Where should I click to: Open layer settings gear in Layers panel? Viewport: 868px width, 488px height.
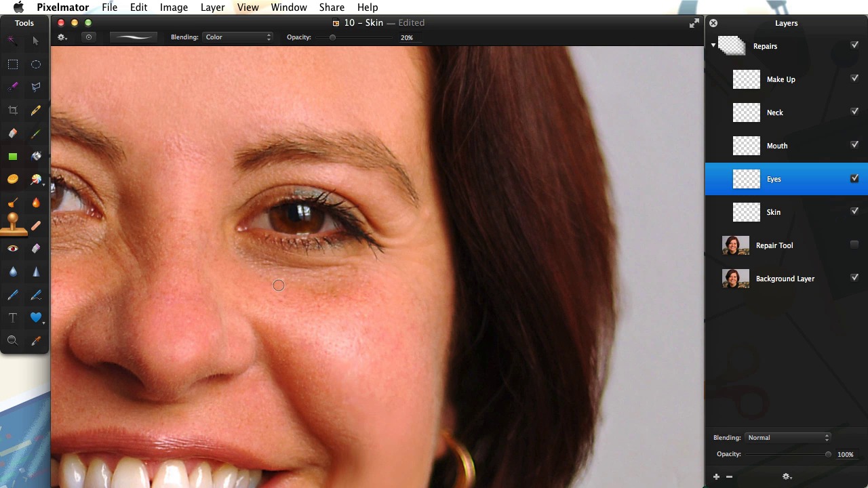pyautogui.click(x=787, y=476)
